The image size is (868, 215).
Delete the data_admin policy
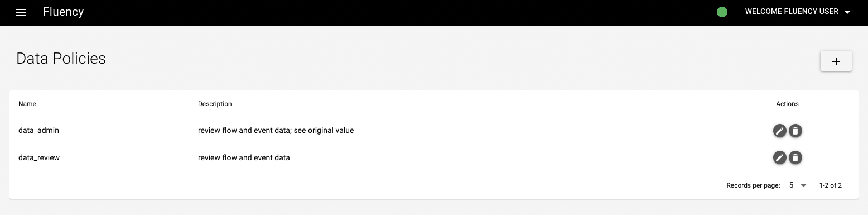coord(795,131)
